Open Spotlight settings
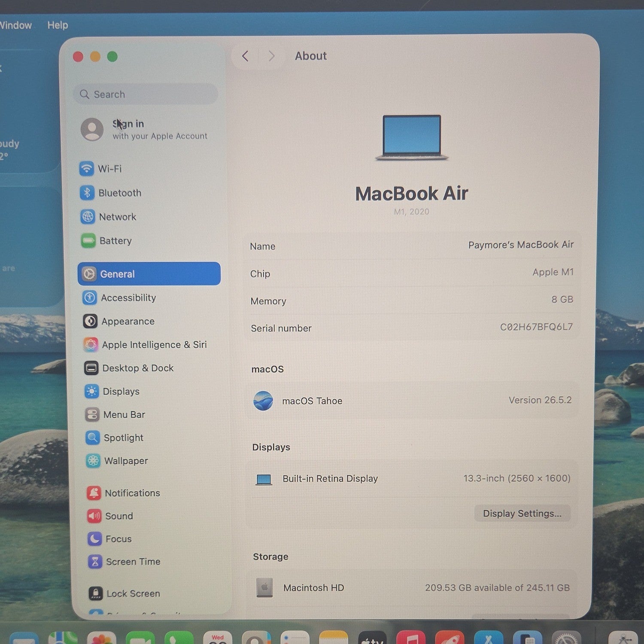This screenshot has height=644, width=644. click(x=114, y=437)
